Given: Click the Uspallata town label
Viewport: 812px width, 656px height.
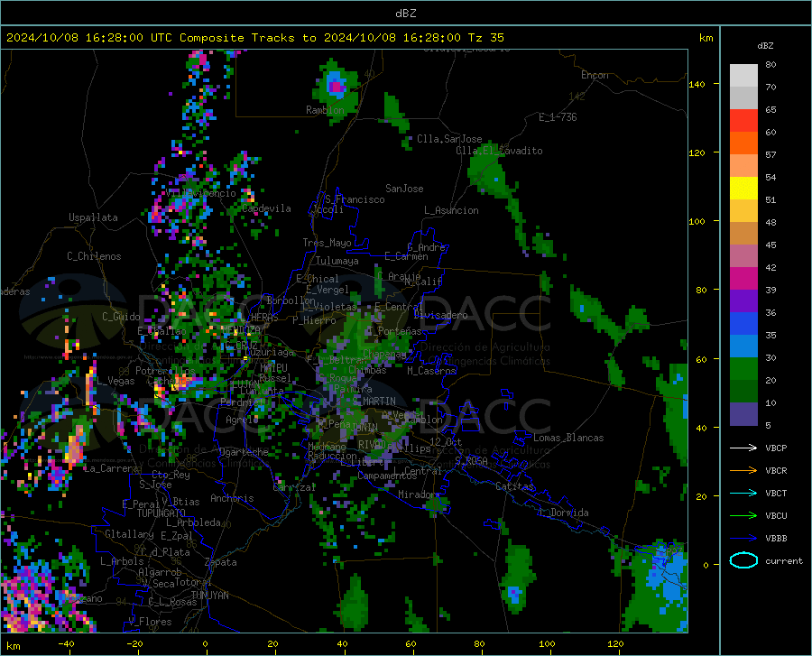Looking at the screenshot, I should [x=93, y=217].
